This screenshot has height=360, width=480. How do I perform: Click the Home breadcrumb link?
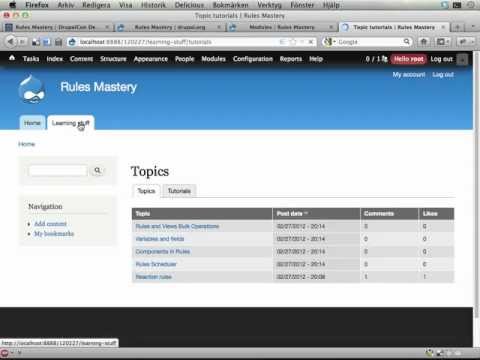(x=27, y=144)
